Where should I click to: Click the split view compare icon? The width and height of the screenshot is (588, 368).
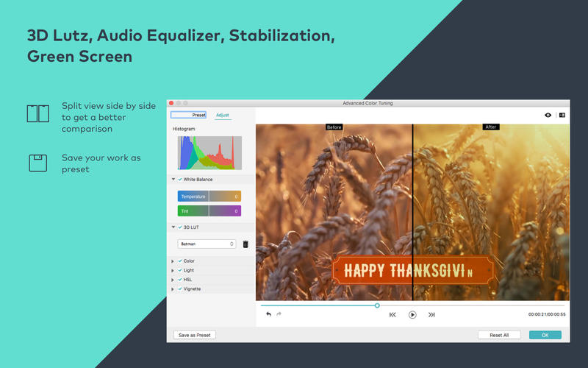coord(562,116)
